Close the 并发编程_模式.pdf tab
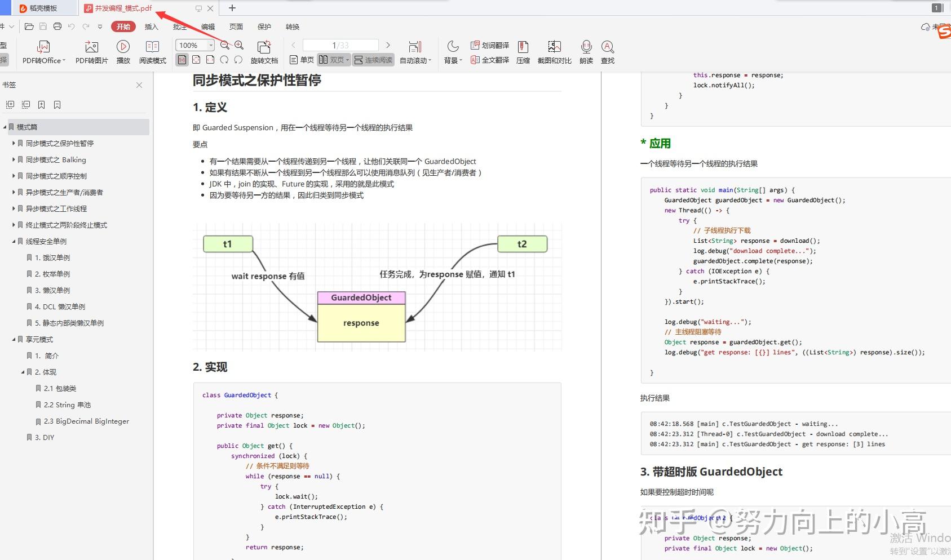This screenshot has width=951, height=560. point(210,8)
